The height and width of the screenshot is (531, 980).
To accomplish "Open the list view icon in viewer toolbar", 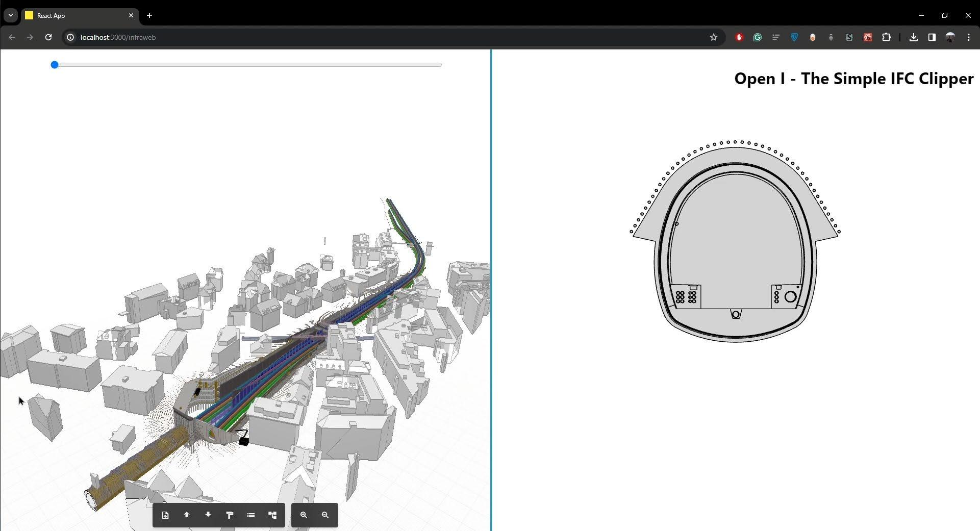I will [251, 515].
